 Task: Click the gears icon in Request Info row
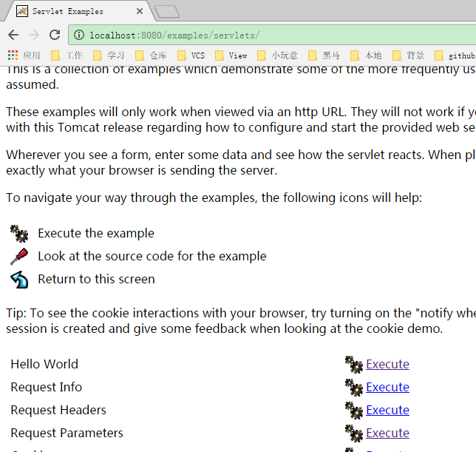354,388
